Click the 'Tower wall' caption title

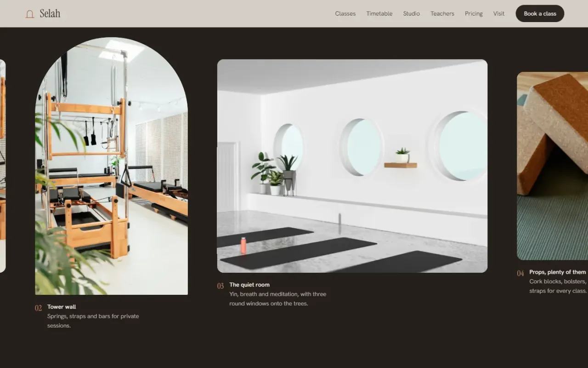(x=62, y=307)
